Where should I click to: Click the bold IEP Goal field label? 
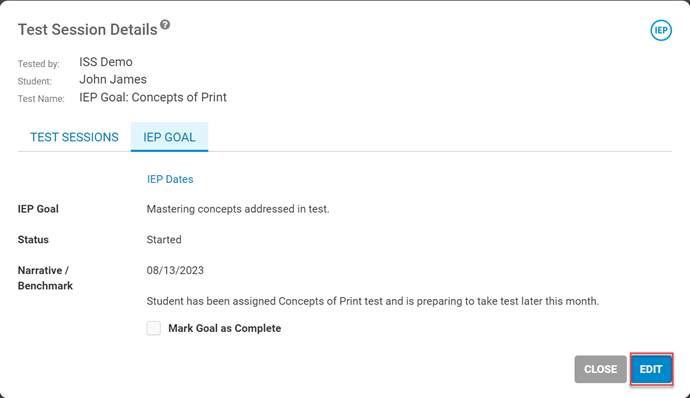38,209
